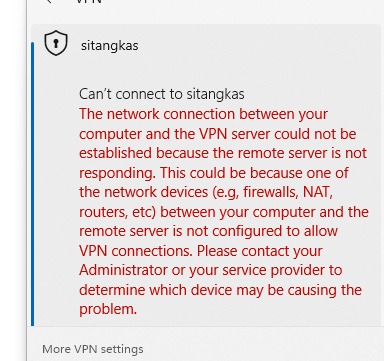The width and height of the screenshot is (384, 361).
Task: Go back using the arrow beside VPN
Action: [x=49, y=2]
